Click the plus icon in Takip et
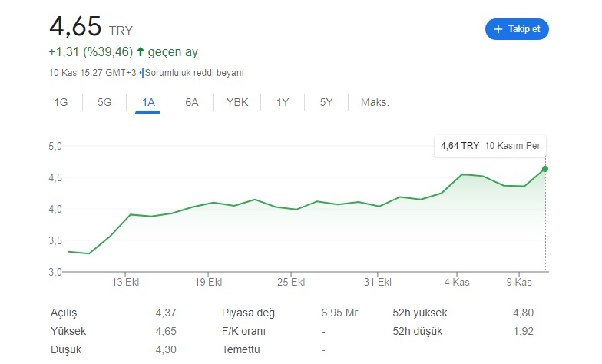The image size is (602, 364). [498, 29]
